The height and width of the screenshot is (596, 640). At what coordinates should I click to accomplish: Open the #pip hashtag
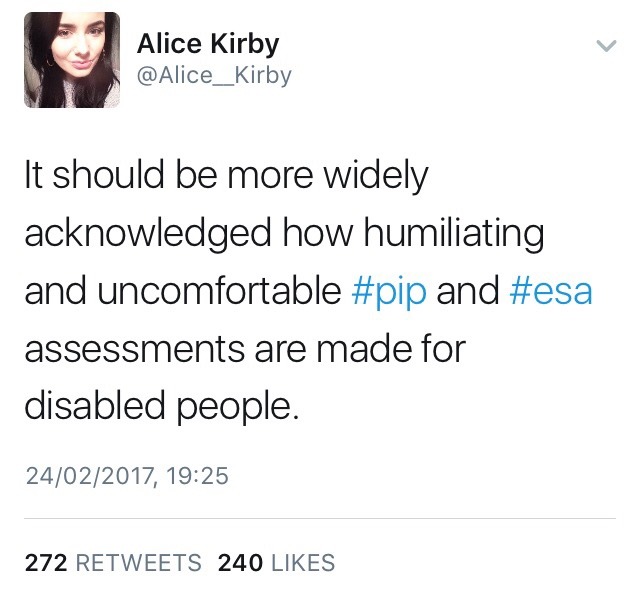(x=391, y=291)
